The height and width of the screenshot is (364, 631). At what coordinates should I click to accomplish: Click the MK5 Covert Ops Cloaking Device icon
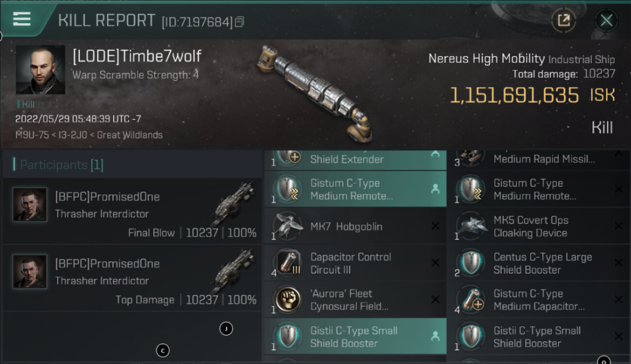[471, 227]
